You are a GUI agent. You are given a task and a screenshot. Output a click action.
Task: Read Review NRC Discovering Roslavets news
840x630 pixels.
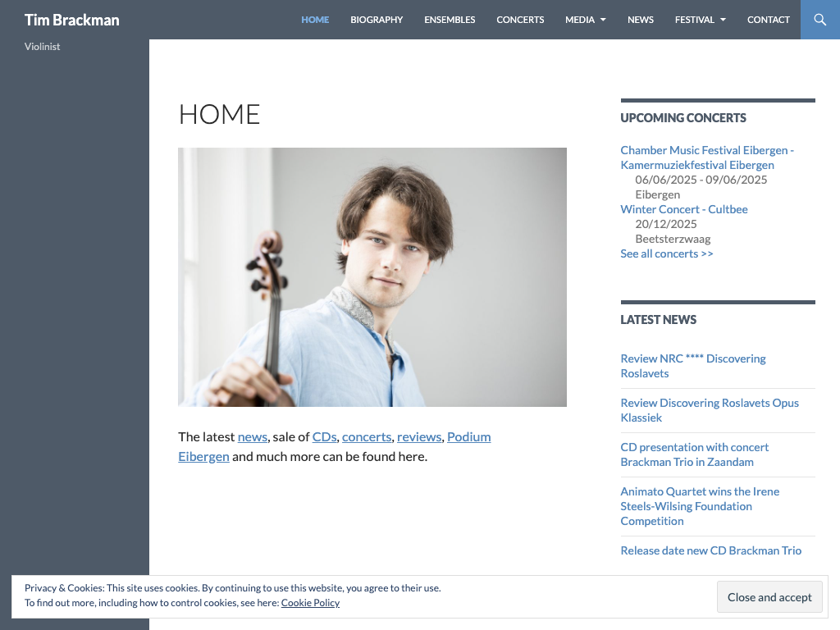click(x=693, y=366)
